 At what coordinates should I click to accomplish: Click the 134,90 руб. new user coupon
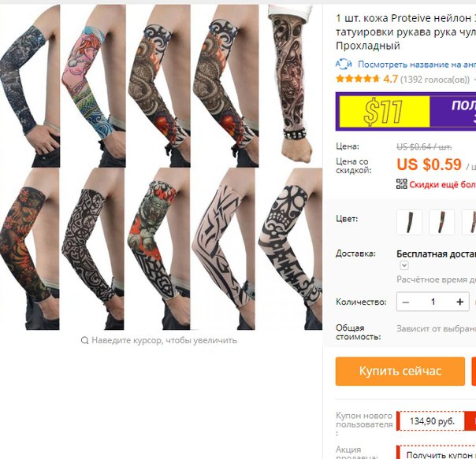431,421
